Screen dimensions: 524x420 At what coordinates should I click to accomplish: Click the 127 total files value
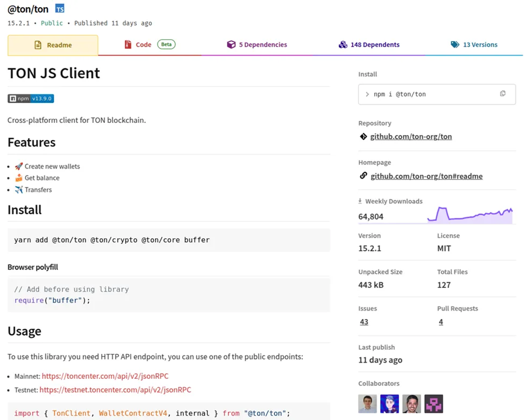(444, 285)
